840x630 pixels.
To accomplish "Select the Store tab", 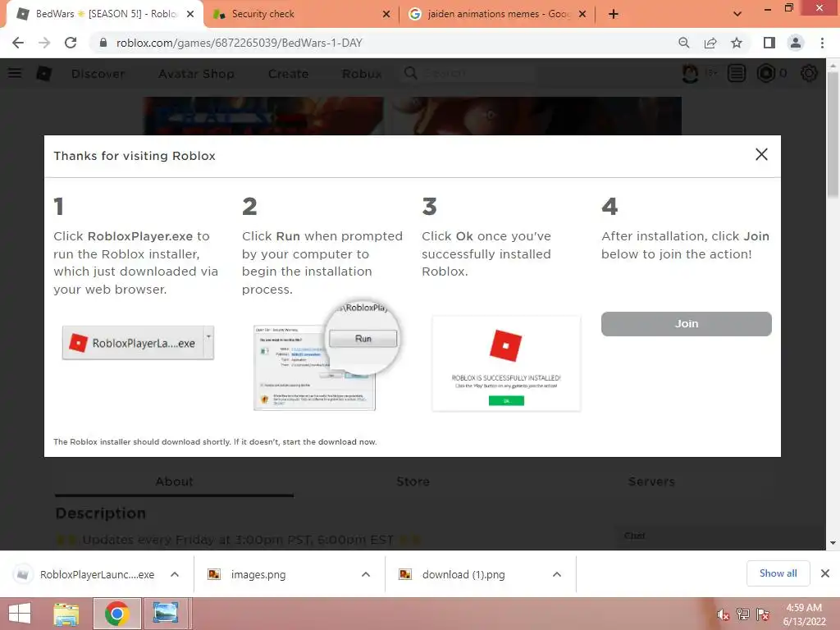I will tap(413, 482).
